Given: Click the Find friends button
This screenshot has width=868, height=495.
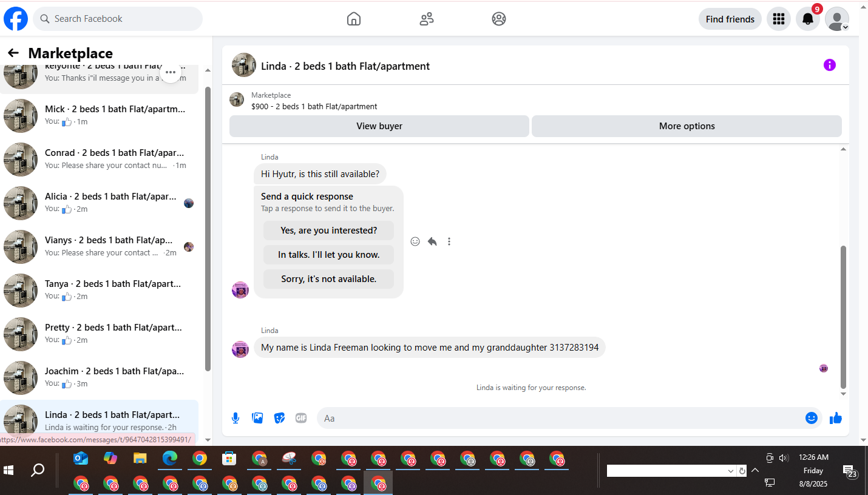Looking at the screenshot, I should tap(730, 19).
